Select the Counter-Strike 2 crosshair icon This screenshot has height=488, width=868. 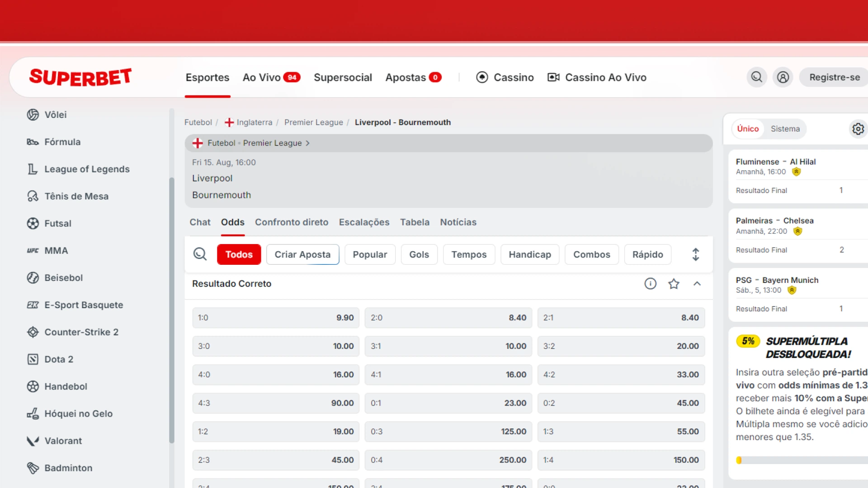click(33, 332)
